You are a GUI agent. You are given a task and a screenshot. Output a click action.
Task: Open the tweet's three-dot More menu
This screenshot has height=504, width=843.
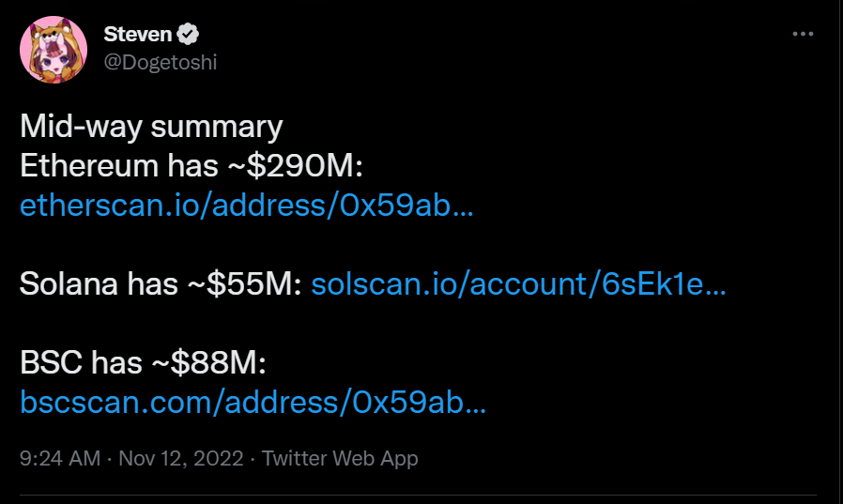(803, 34)
